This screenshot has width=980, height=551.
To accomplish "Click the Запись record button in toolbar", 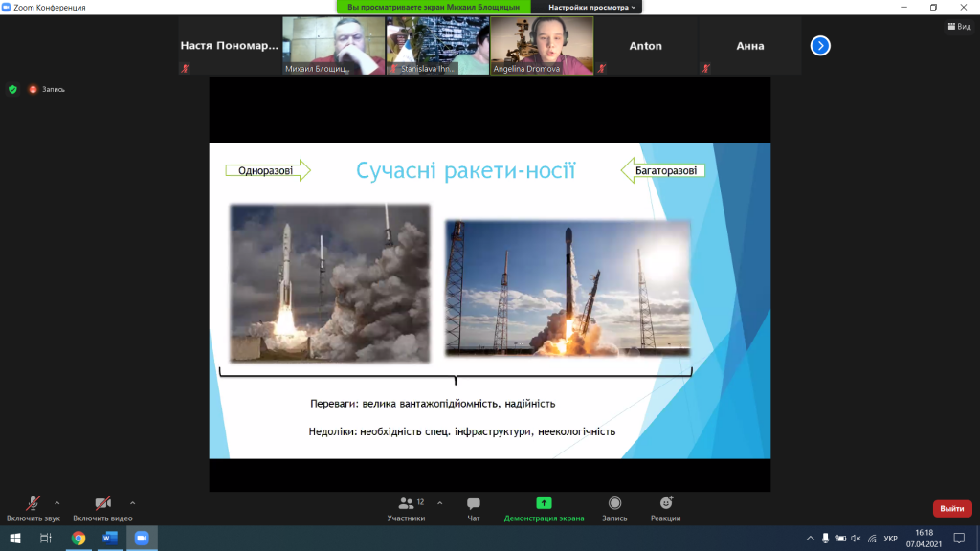I will (x=615, y=509).
